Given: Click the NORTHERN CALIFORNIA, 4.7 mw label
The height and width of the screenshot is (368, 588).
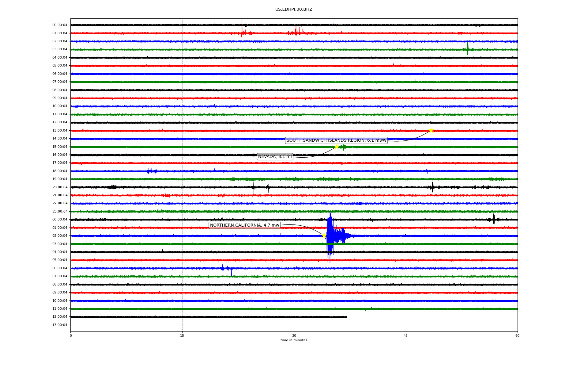Looking at the screenshot, I should click(x=244, y=225).
